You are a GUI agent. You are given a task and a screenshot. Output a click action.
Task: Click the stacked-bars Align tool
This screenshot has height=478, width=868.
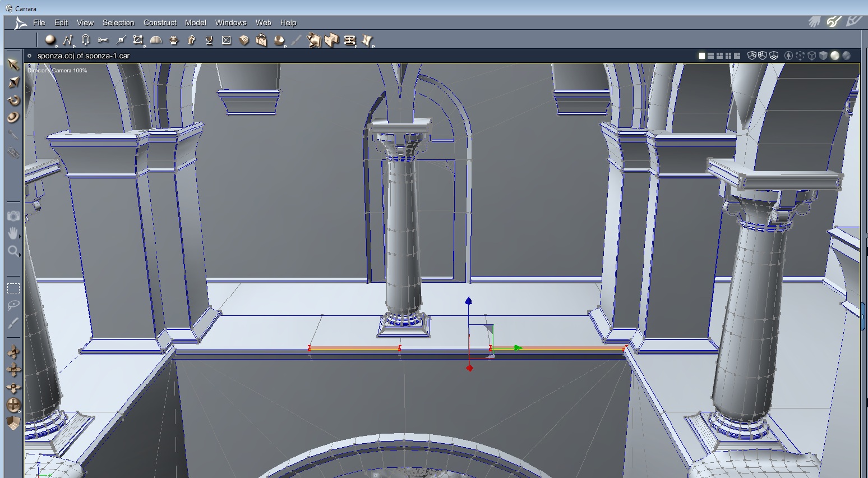coord(350,40)
